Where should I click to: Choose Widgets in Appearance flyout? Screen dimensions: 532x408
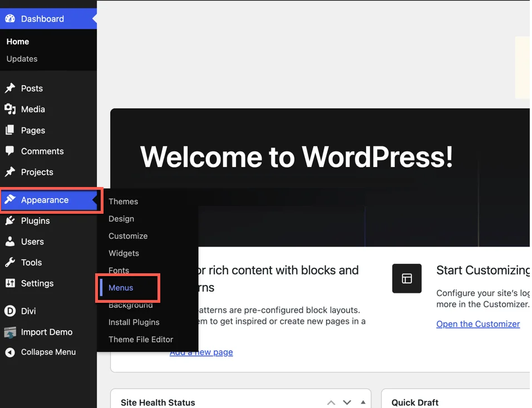[x=124, y=253]
